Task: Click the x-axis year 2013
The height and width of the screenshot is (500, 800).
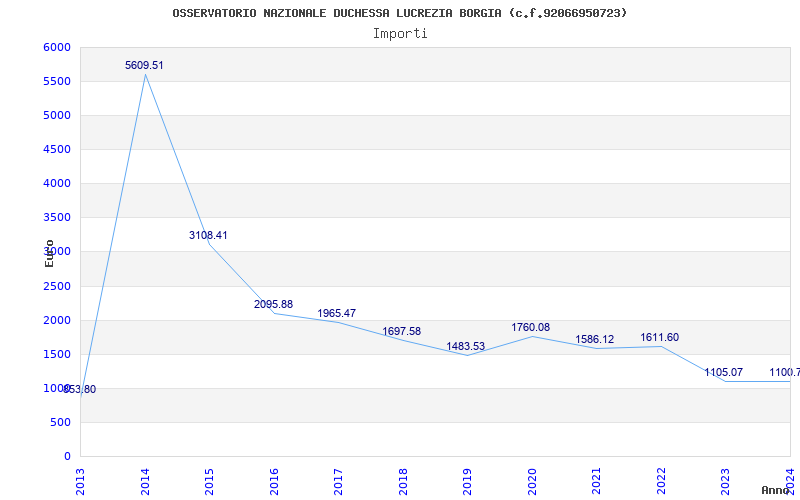Action: [81, 482]
